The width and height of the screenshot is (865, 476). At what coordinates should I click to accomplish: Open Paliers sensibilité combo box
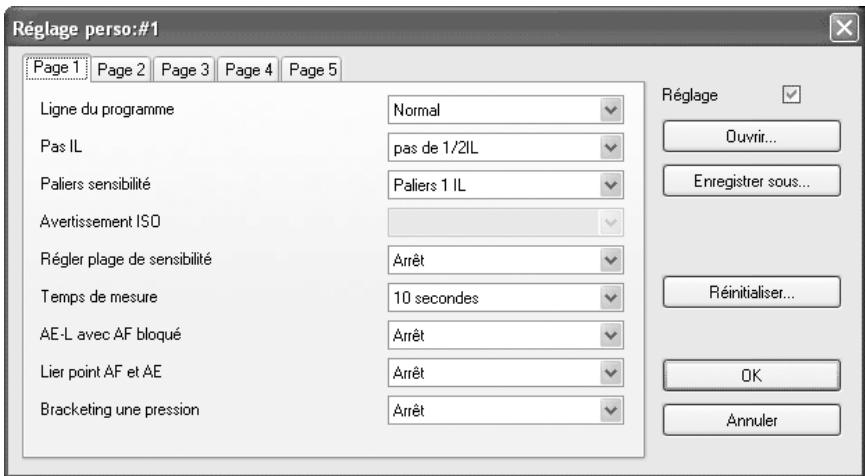click(x=506, y=185)
